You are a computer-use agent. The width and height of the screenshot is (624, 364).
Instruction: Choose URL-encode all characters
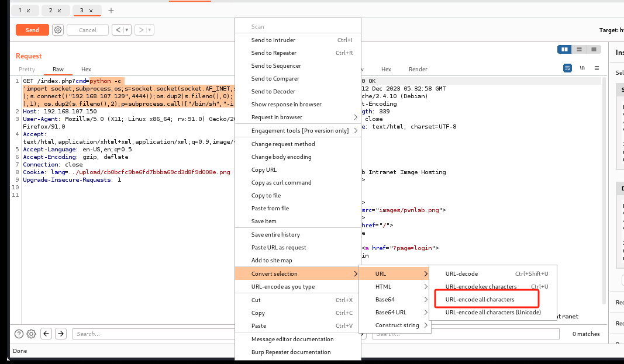493,300
